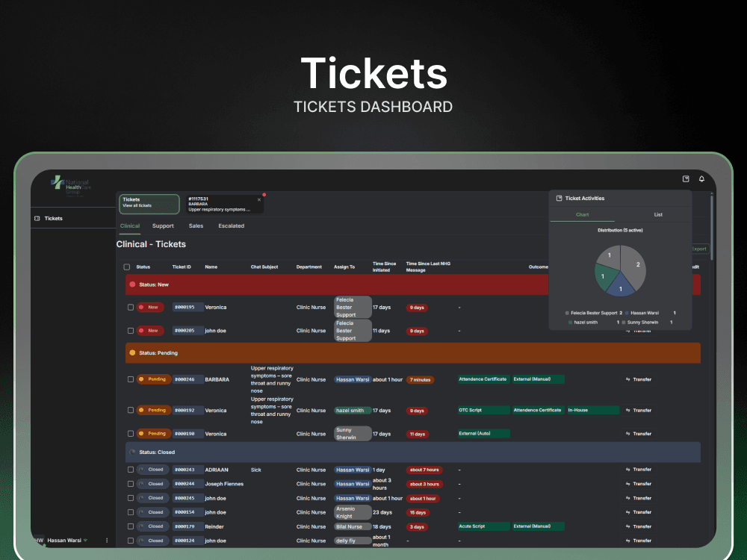The height and width of the screenshot is (560, 747).
Task: Click Transfer for ticket #000244 Joseph Fiennes
Action: (x=639, y=484)
